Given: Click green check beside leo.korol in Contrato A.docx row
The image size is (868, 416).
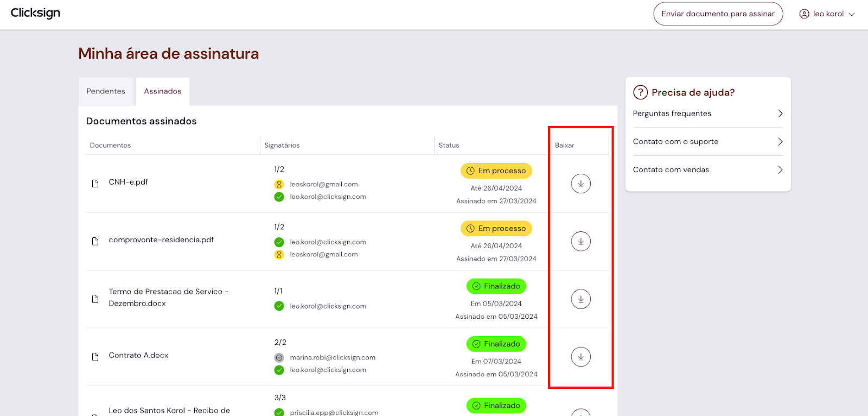Looking at the screenshot, I should click(279, 370).
